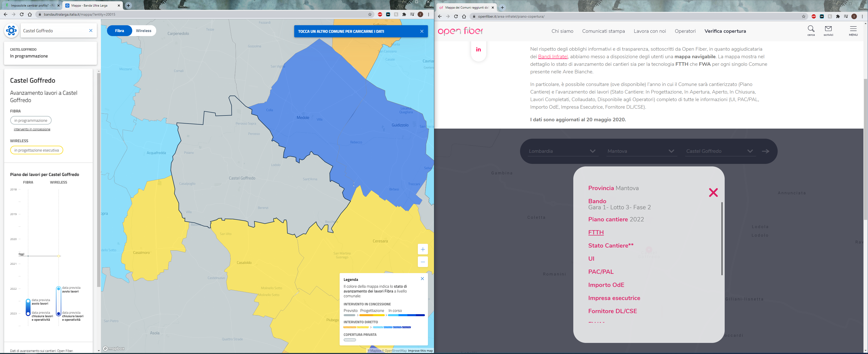Share via the LinkedIn icon
Image resolution: width=868 pixels, height=354 pixels.
(x=478, y=49)
